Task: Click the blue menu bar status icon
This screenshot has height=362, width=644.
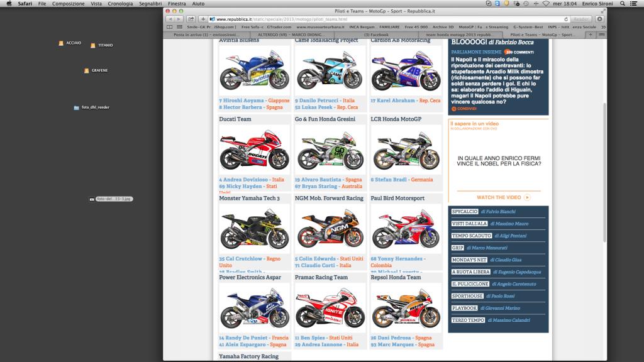Action: (497, 3)
